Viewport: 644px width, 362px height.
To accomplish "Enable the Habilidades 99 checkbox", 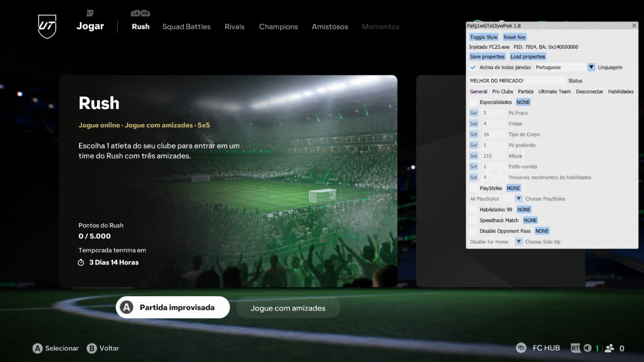I will tap(473, 209).
